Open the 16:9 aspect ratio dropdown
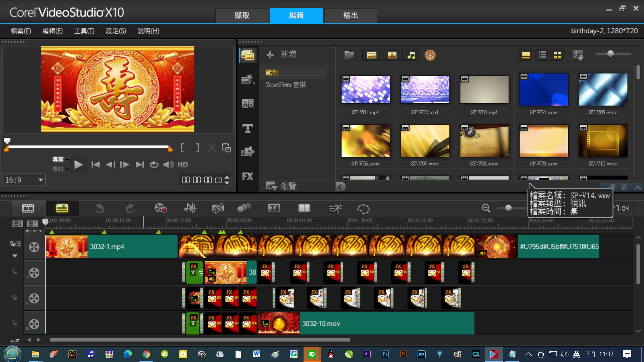Viewport: 644px width, 362px height. click(x=24, y=180)
